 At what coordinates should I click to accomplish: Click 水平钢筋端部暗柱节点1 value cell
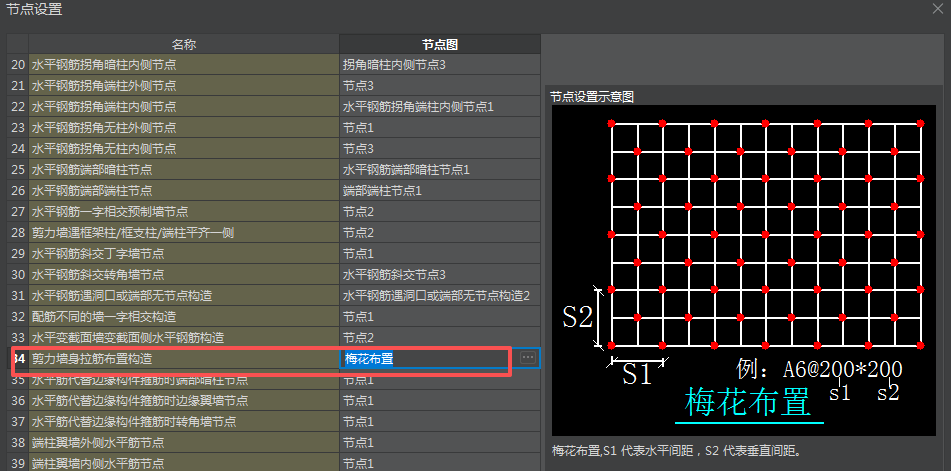click(x=440, y=170)
